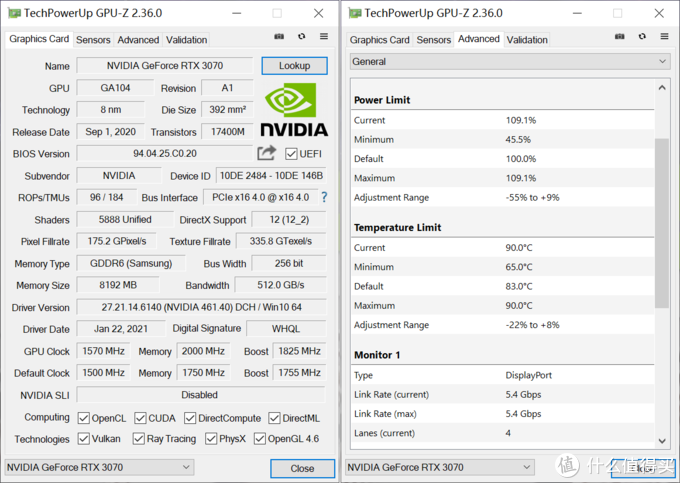Screen dimensions: 680x483
Task: Click refresh icon in right GPU-Z window
Action: click(642, 36)
